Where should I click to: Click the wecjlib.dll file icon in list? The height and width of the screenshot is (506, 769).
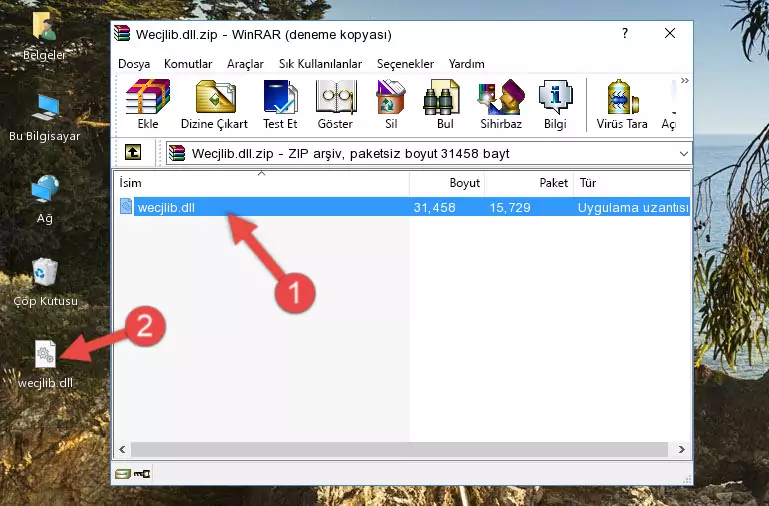[x=126, y=206]
